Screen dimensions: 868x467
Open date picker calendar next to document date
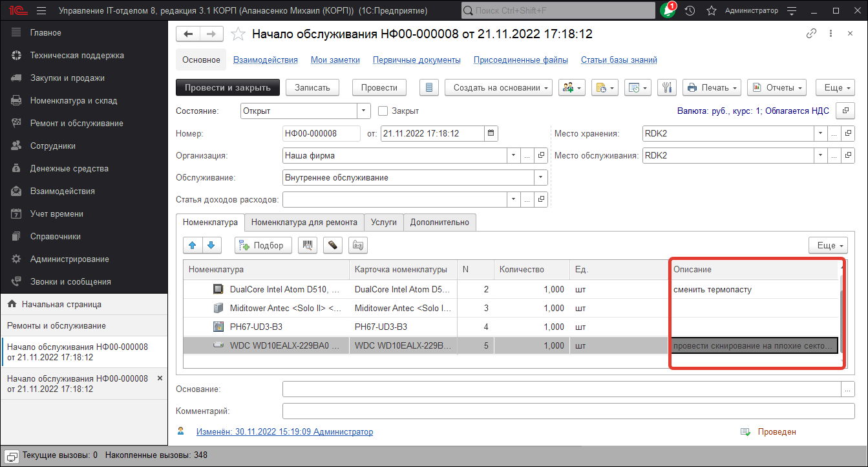(491, 133)
